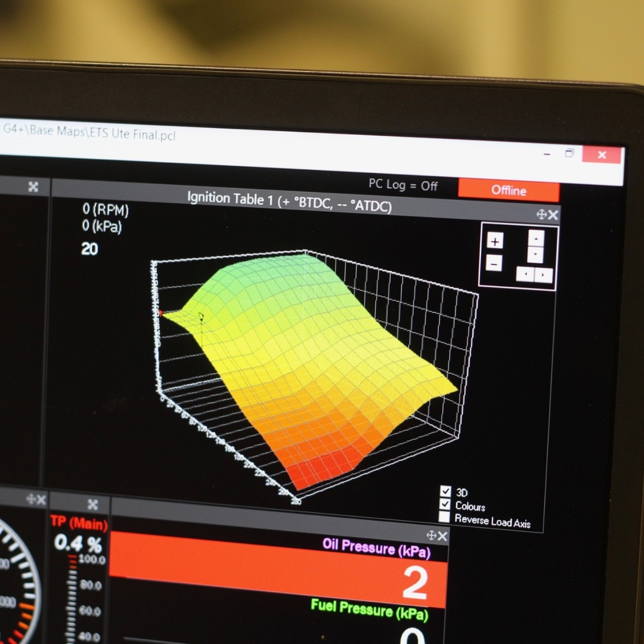The height and width of the screenshot is (644, 644).
Task: Close the PCLink application window
Action: [x=602, y=155]
